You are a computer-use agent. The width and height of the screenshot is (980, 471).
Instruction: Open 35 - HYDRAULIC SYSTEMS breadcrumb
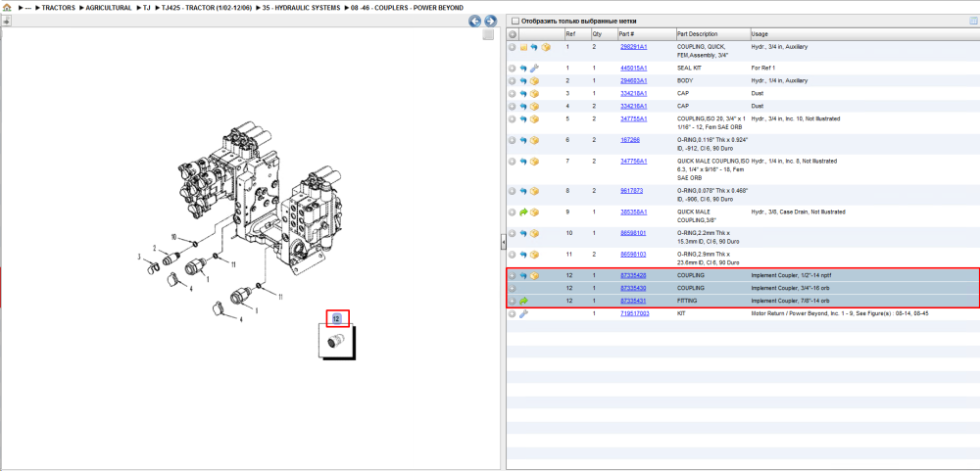[302, 8]
